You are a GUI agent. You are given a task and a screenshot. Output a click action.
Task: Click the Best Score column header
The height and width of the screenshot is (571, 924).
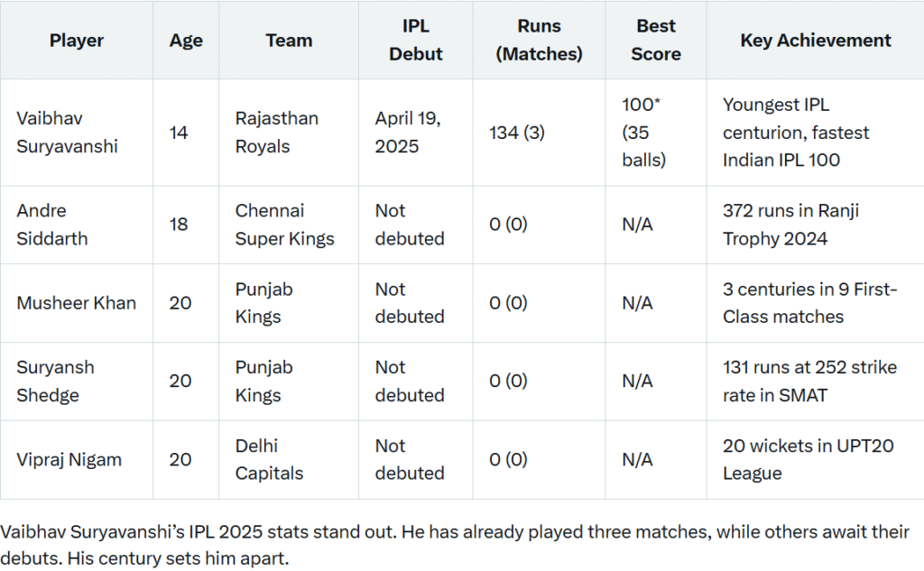pyautogui.click(x=656, y=41)
